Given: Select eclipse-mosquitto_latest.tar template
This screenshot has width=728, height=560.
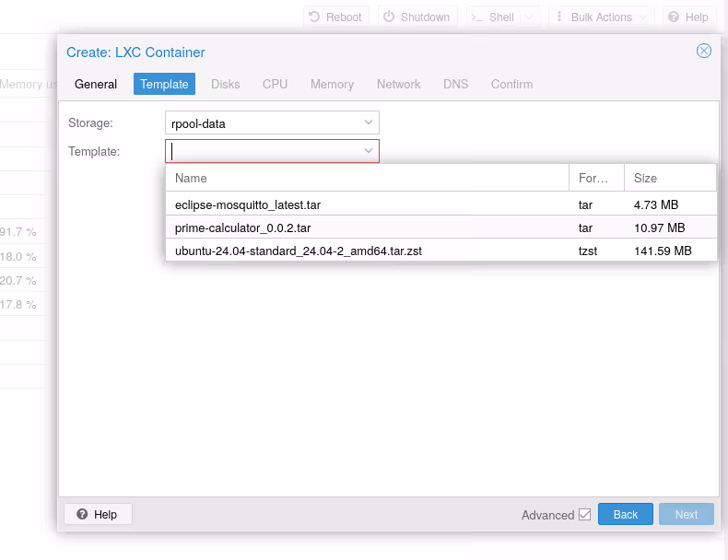Looking at the screenshot, I should click(248, 204).
